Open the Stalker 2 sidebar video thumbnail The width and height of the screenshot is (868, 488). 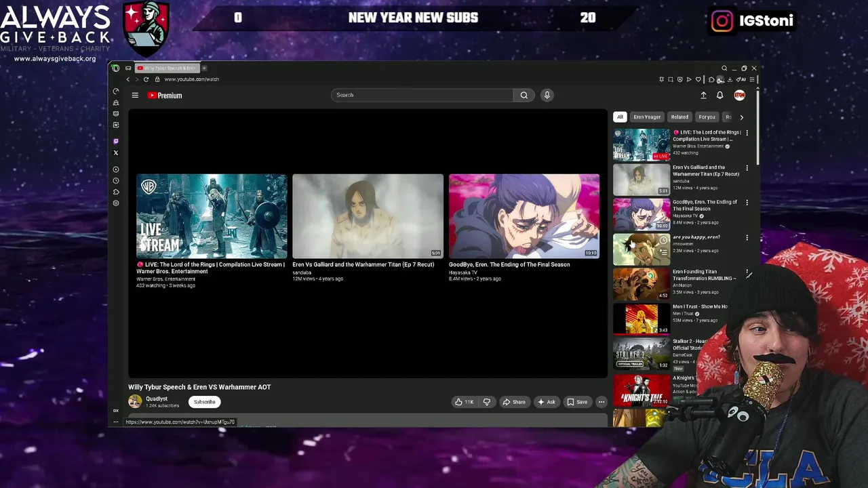tap(642, 354)
